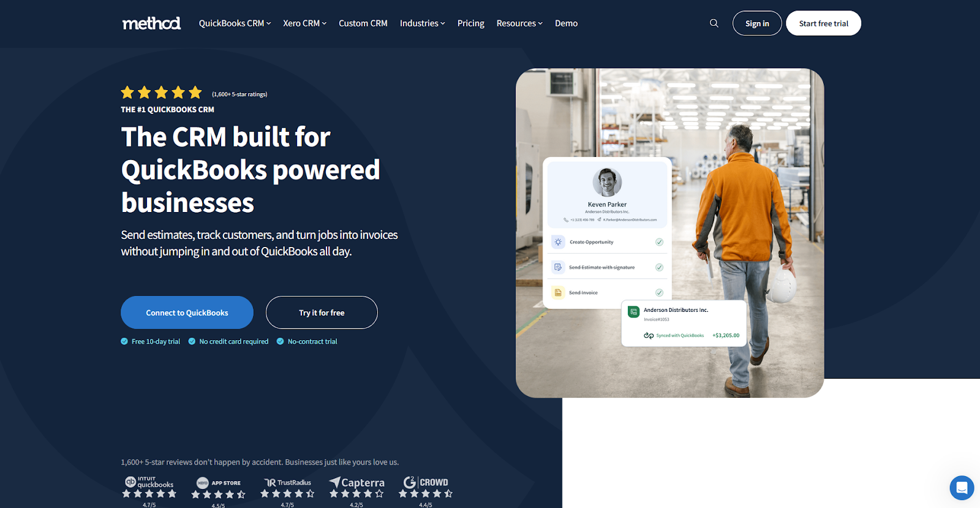
Task: Click the "Create Opportunity" task label
Action: [591, 242]
